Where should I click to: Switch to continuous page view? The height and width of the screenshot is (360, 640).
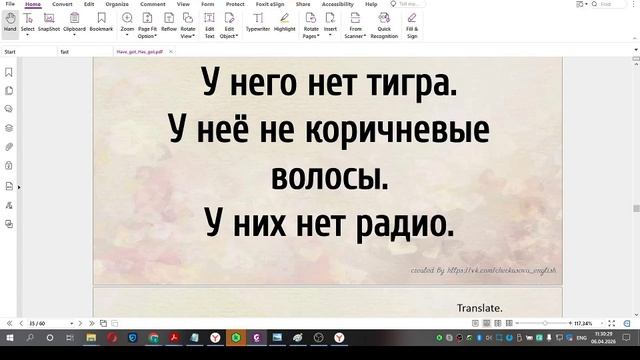tap(487, 323)
